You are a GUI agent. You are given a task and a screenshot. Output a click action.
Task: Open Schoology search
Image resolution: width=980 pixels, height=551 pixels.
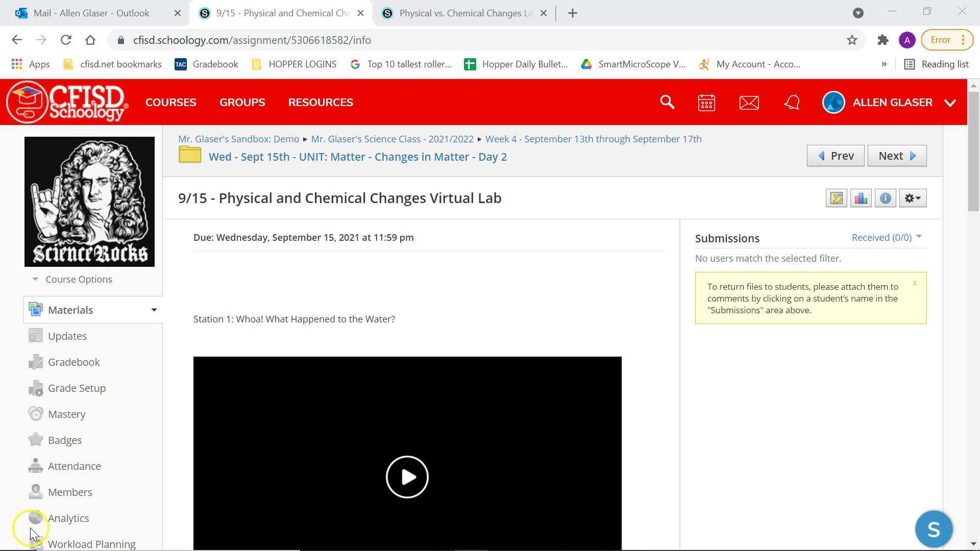667,102
